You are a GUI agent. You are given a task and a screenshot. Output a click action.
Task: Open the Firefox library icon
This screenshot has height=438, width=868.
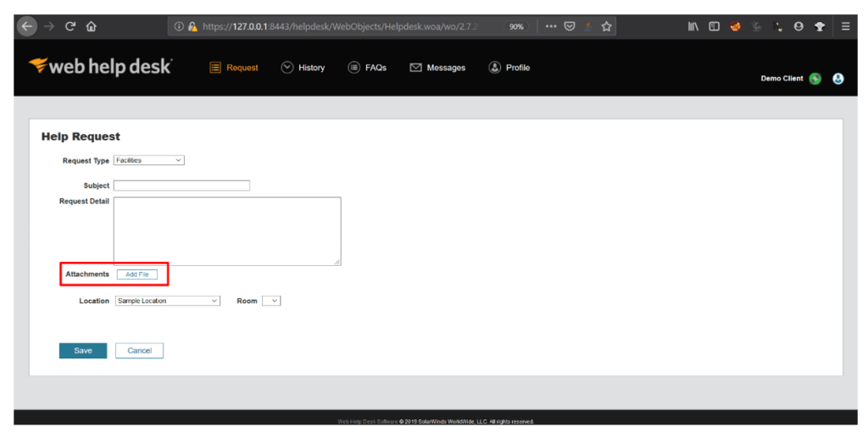693,26
